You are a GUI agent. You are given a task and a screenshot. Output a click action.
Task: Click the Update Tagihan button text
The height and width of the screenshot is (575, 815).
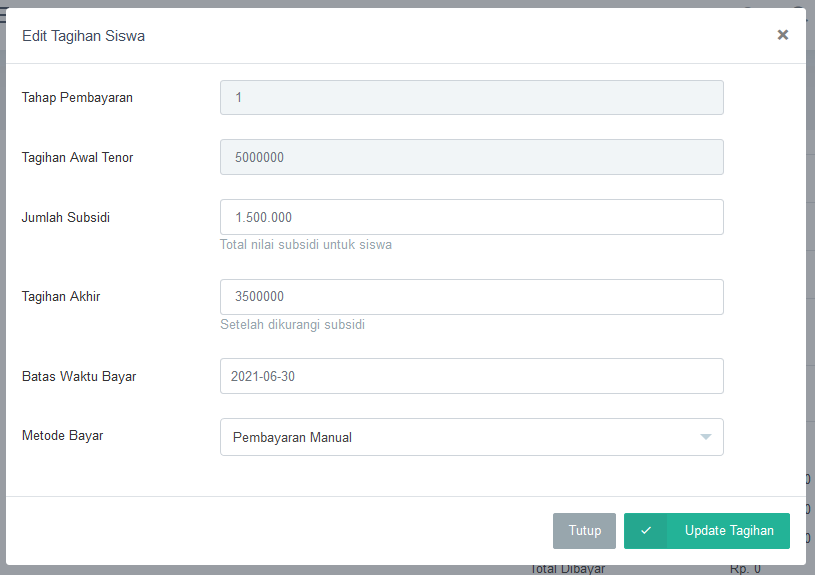[729, 531]
